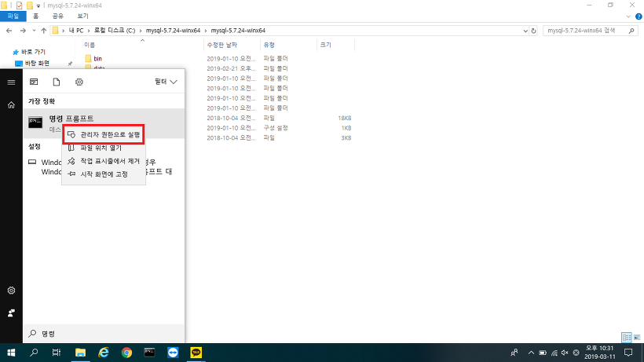Click the muted volume tray icon
The image size is (644, 362).
point(565,353)
